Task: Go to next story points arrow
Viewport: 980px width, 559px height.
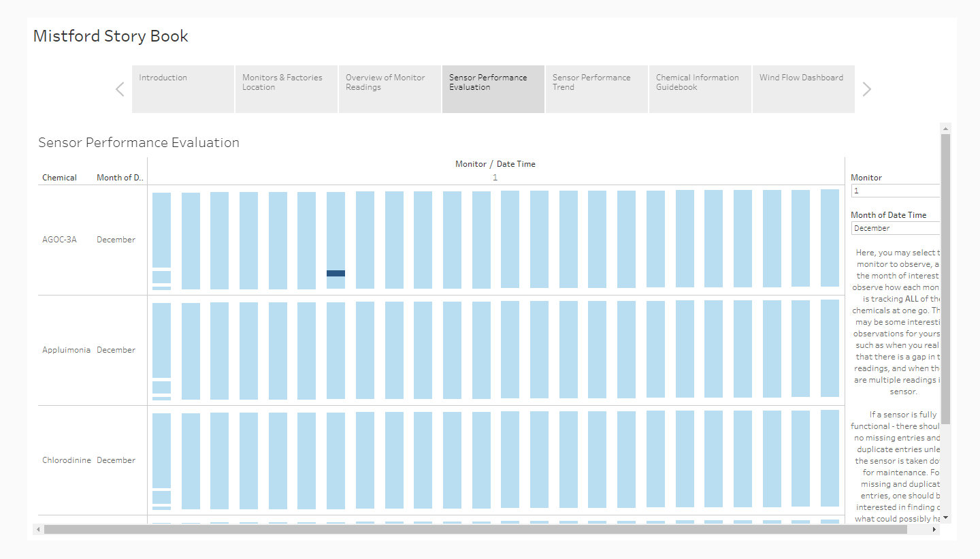Action: tap(866, 89)
